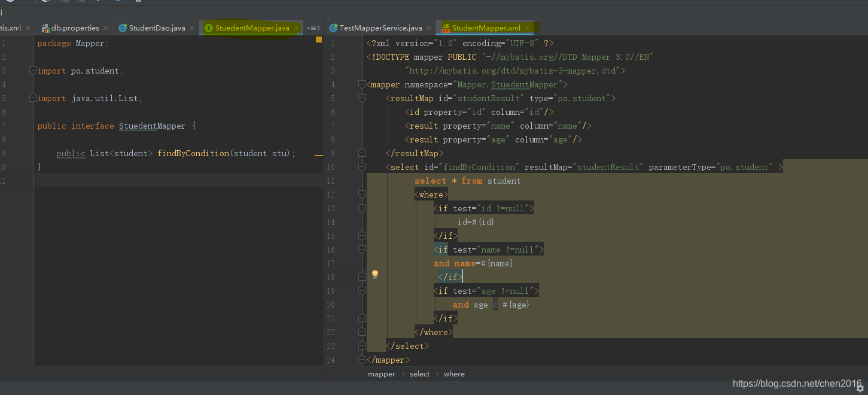Close the tis.xml tab
Screen dimensions: 868x395
click(x=28, y=28)
